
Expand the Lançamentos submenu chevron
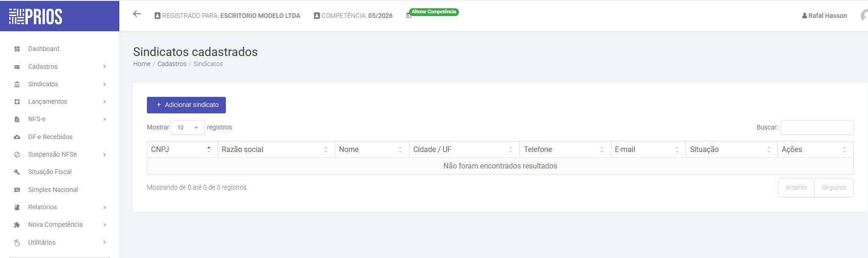tap(105, 101)
